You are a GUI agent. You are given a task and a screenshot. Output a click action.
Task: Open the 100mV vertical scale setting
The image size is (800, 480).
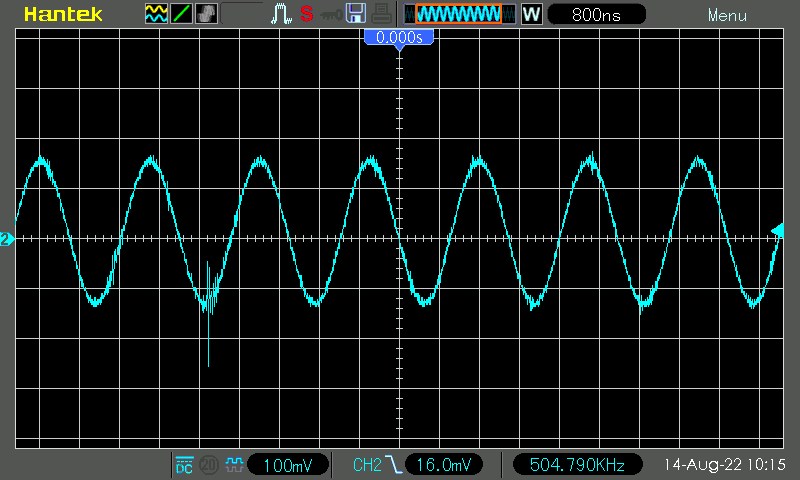[294, 465]
